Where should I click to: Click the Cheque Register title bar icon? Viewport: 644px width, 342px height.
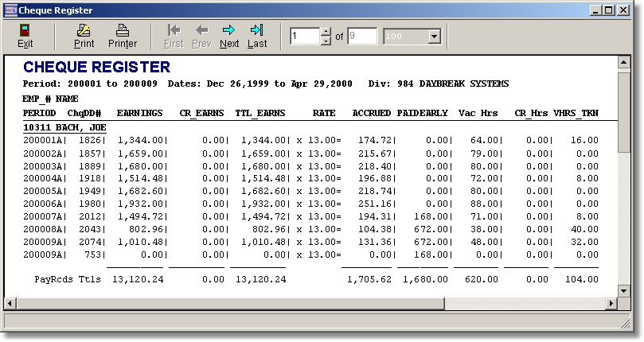point(10,10)
